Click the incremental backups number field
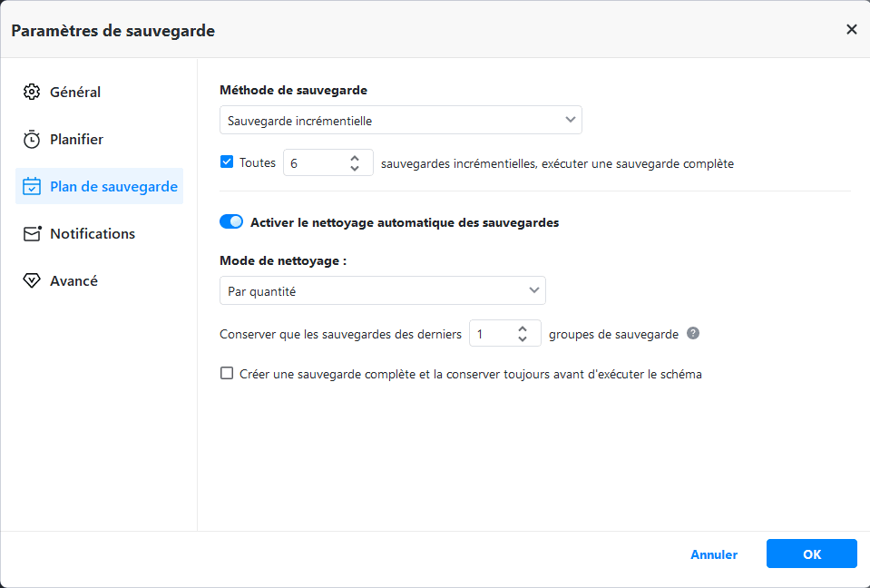This screenshot has width=870, height=588. (x=313, y=163)
